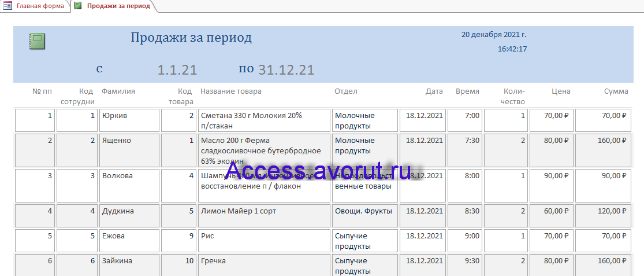Click the end date 31.12.21
Image resolution: width=644 pixels, height=276 pixels.
(286, 69)
